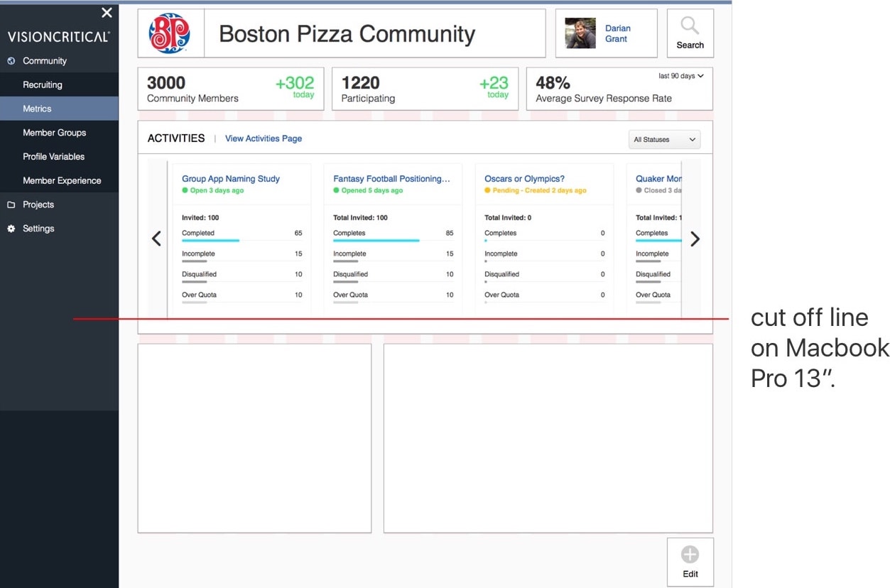The height and width of the screenshot is (588, 890).
Task: Click Fantasy Football Completes progress bar
Action: pos(393,241)
